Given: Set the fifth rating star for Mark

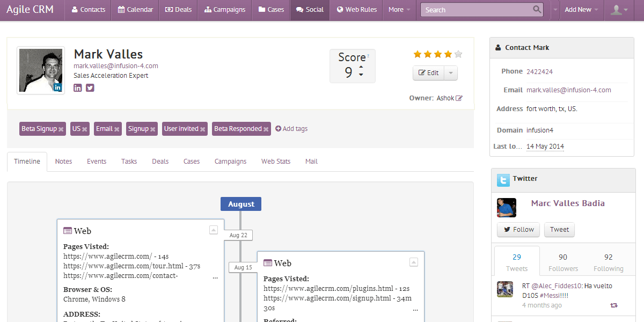Looking at the screenshot, I should [x=457, y=54].
